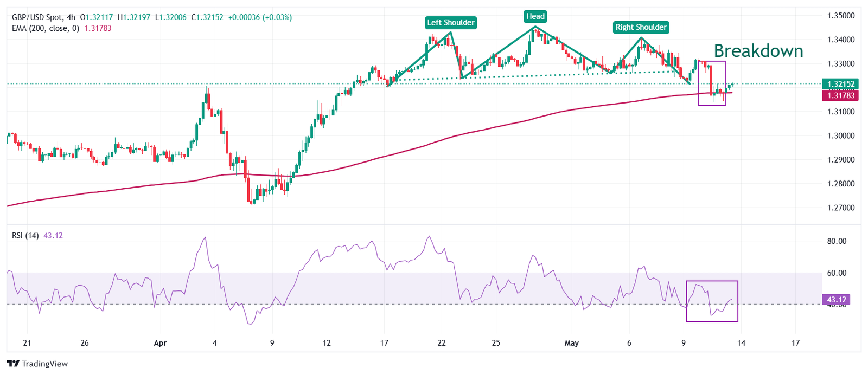Viewport: 868px width, 375px height.
Task: Select the Head annotation label
Action: click(x=535, y=16)
